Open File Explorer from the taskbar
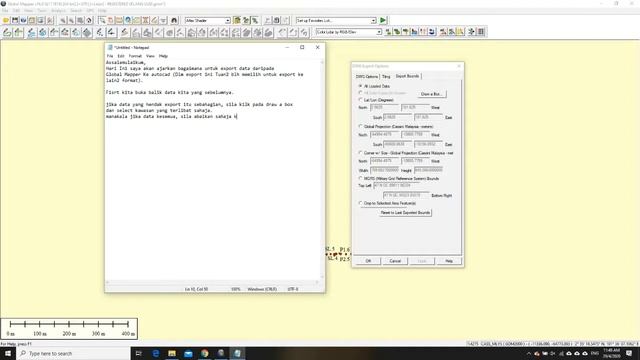Screen dimensions: 640x360 [x=172, y=353]
